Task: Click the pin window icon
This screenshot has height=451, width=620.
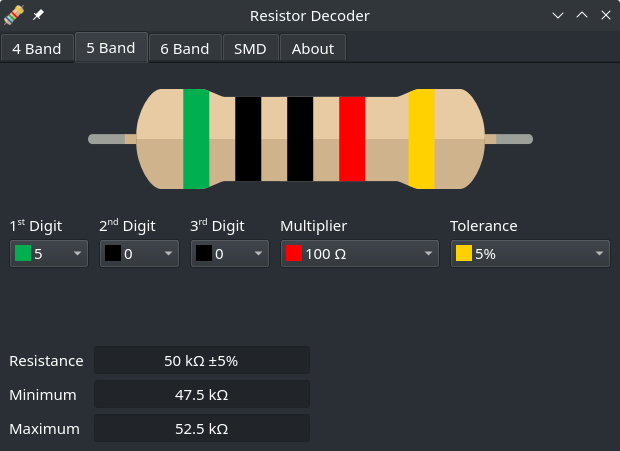Action: [38, 15]
